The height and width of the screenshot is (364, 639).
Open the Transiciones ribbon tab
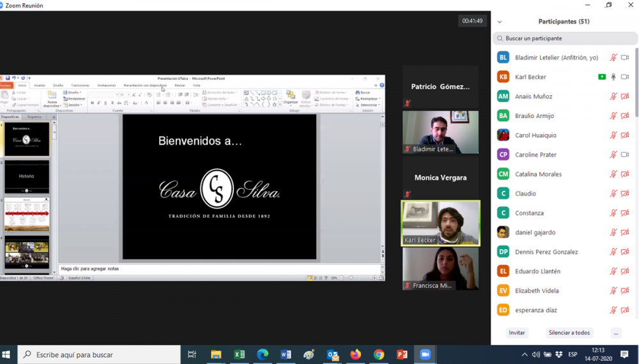point(80,85)
